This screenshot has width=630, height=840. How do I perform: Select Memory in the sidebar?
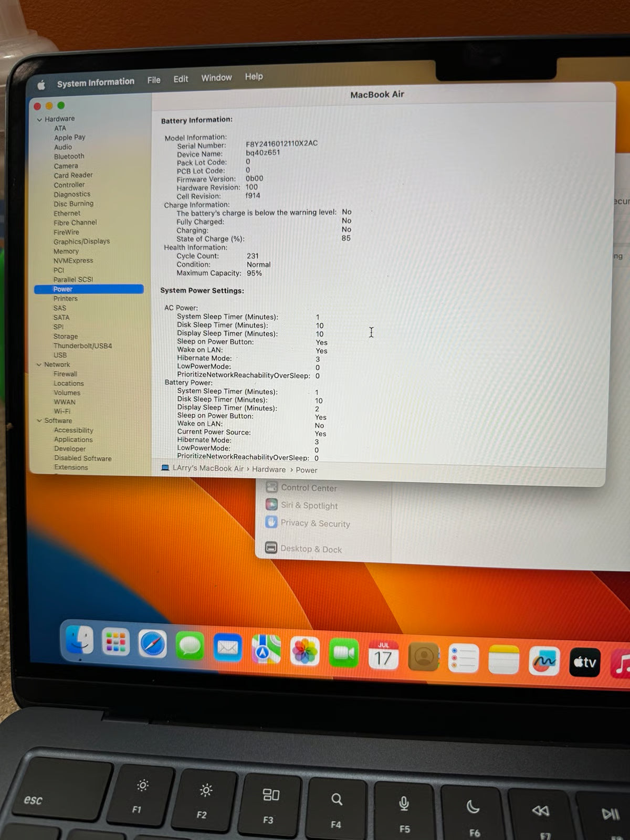tap(66, 251)
